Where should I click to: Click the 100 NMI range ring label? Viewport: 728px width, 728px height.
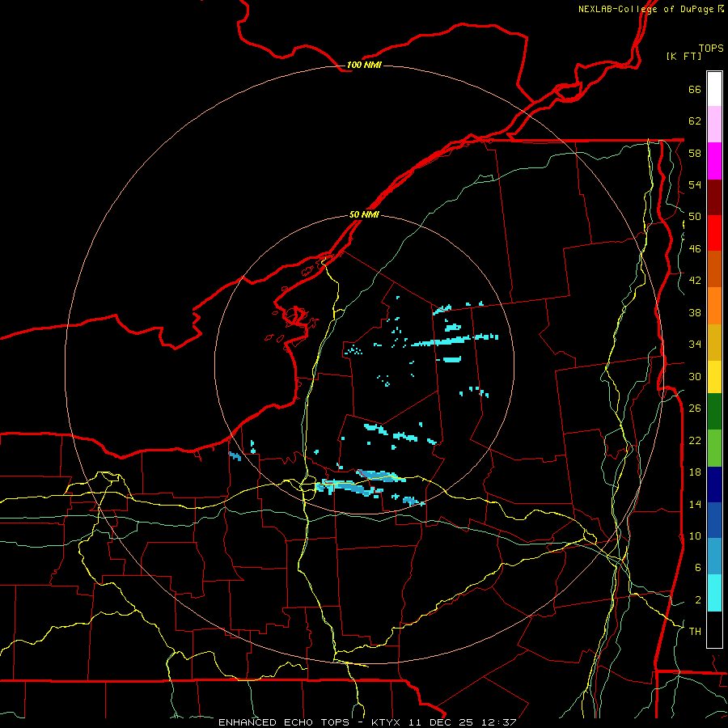point(364,65)
